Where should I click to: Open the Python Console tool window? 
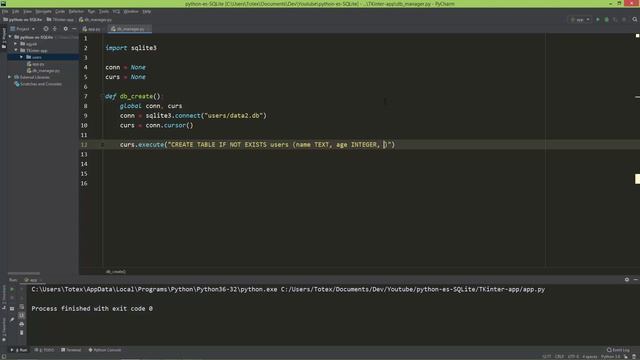point(105,350)
